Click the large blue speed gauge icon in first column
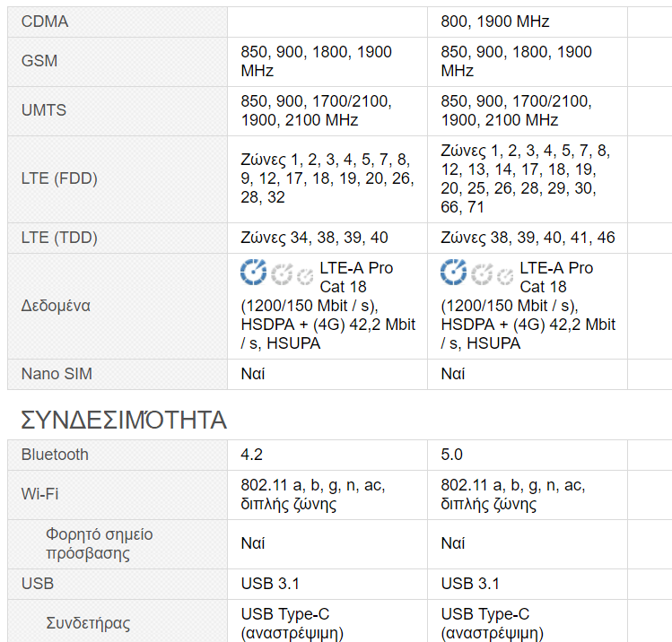Image resolution: width=672 pixels, height=642 pixels. 254,271
